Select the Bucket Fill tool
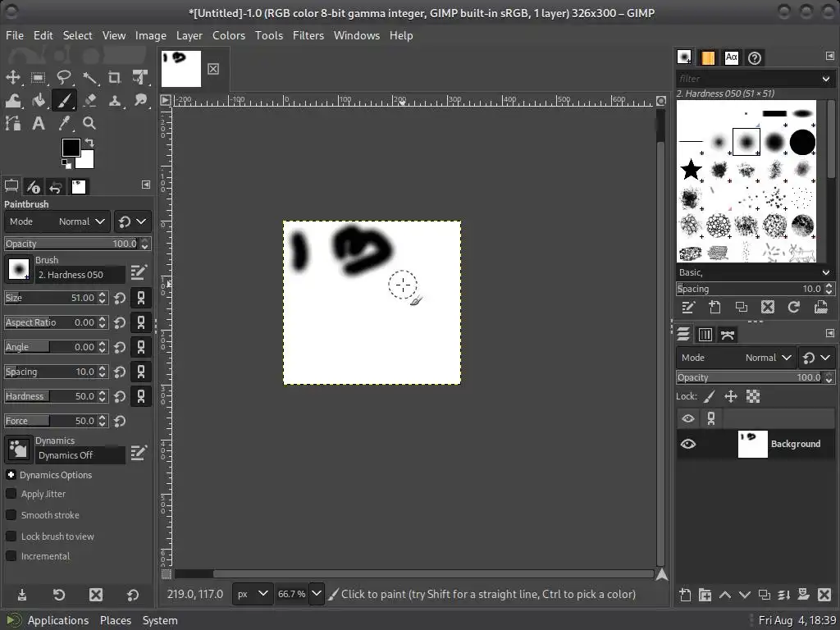The width and height of the screenshot is (840, 630). click(x=38, y=100)
